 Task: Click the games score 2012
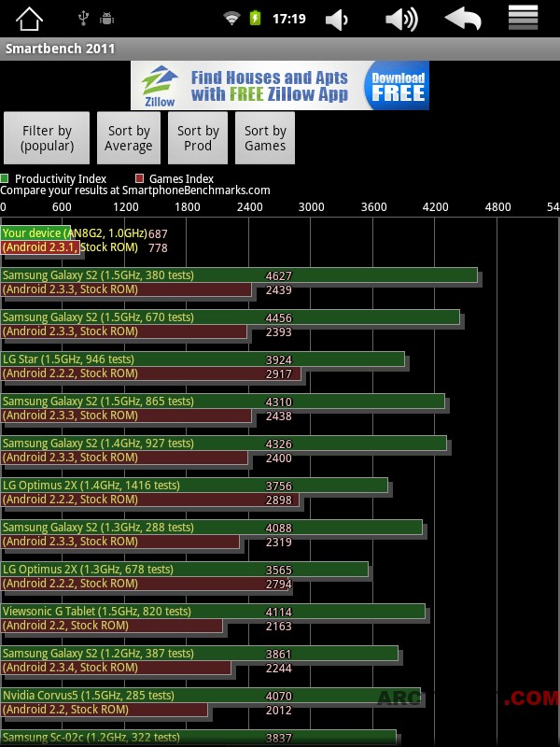pyautogui.click(x=278, y=710)
